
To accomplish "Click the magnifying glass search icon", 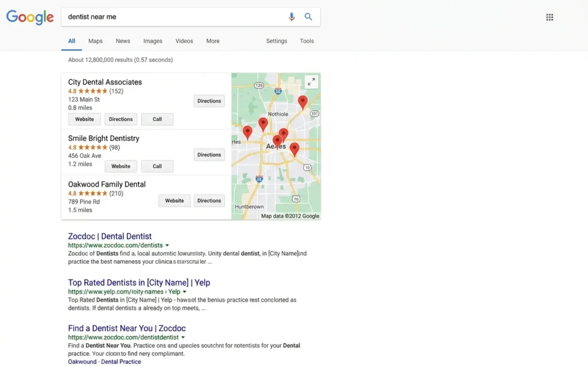I will point(308,17).
